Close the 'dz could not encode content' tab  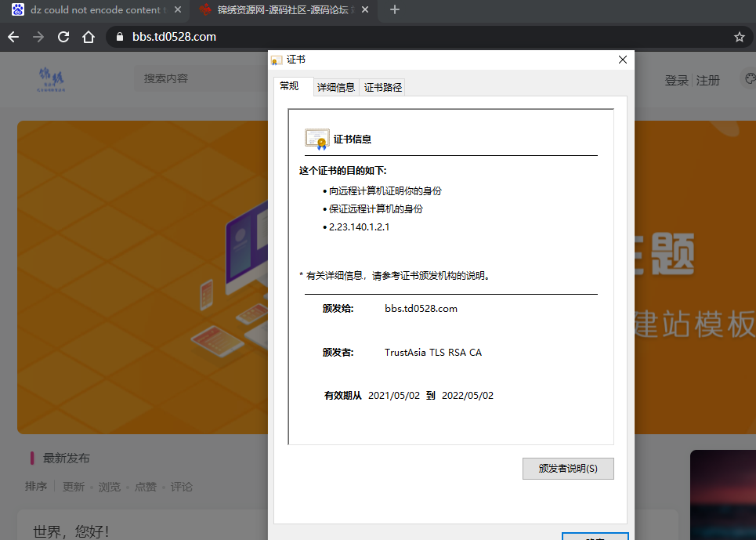[x=178, y=9]
